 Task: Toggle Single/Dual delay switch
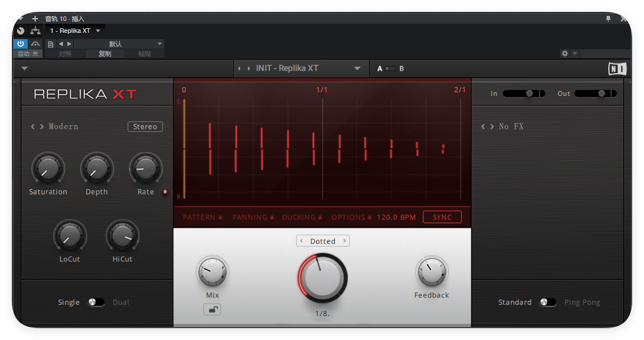(x=96, y=302)
